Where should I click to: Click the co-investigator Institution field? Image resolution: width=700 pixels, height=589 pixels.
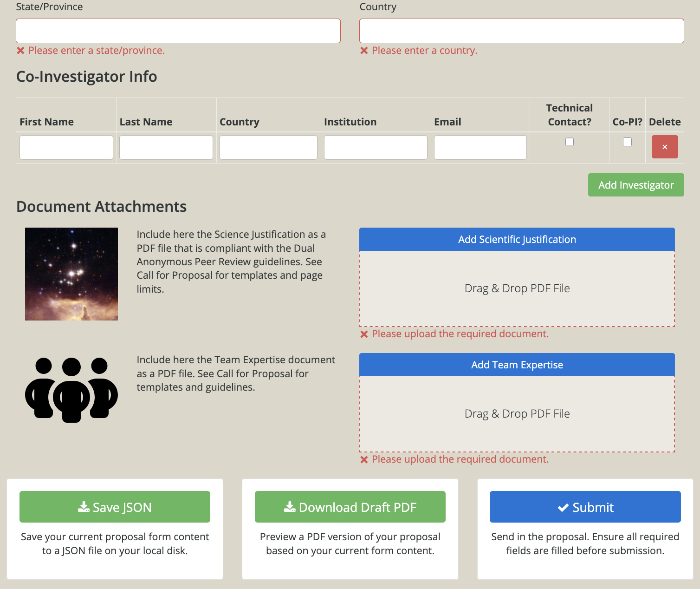[376, 148]
